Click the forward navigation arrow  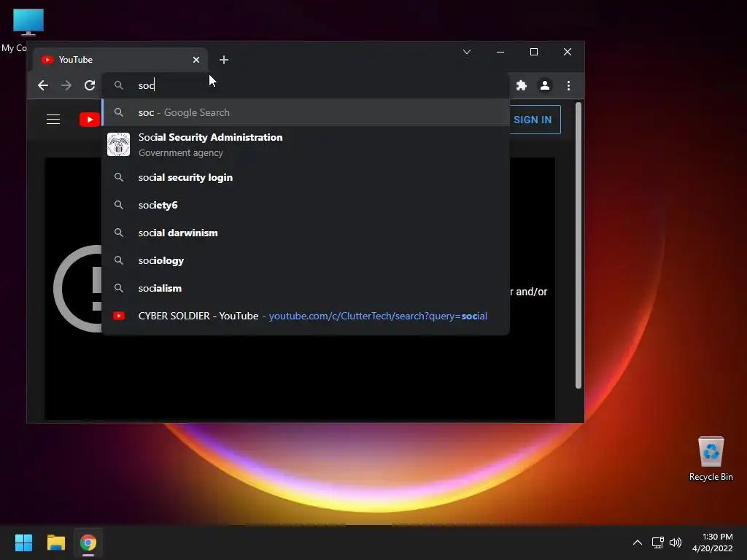point(66,85)
